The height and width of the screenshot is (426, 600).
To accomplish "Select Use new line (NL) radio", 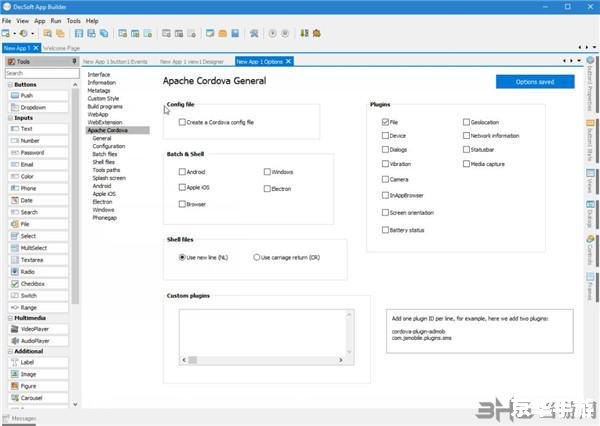I will pos(182,257).
